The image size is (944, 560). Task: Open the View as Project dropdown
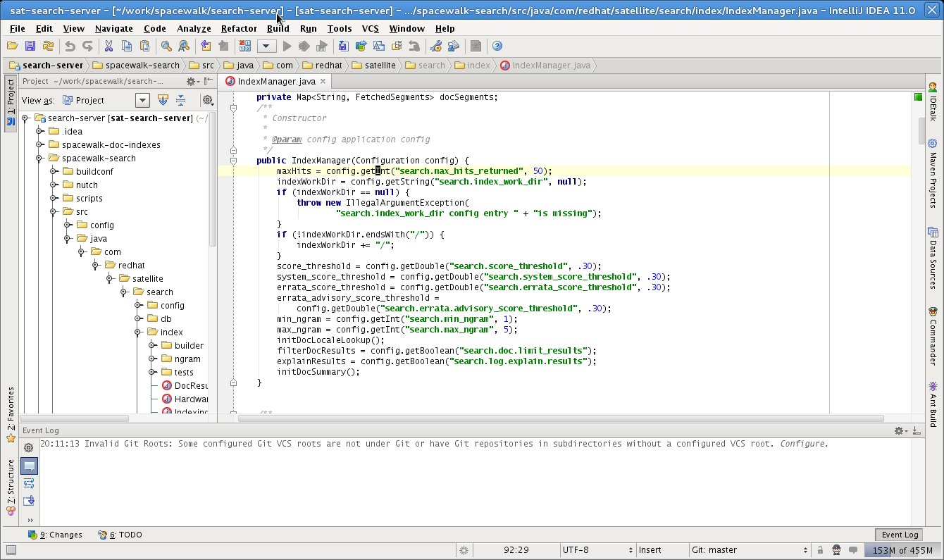click(x=142, y=100)
